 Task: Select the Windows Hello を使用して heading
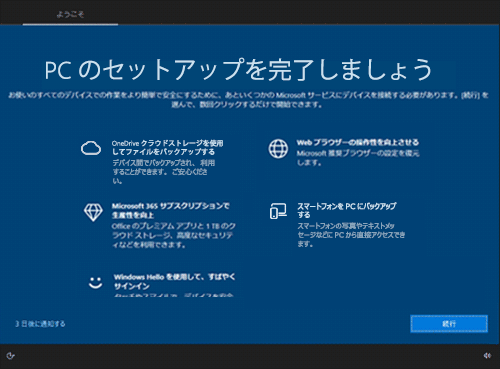pos(175,281)
